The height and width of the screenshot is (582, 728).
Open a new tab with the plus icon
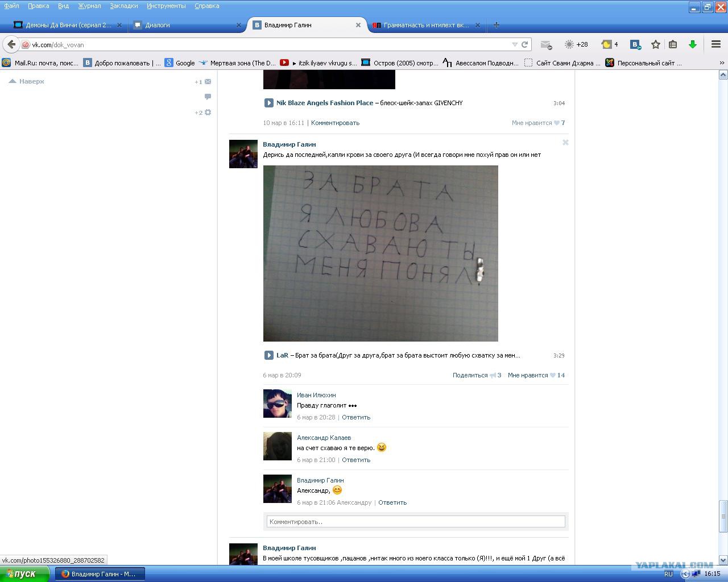[497, 25]
